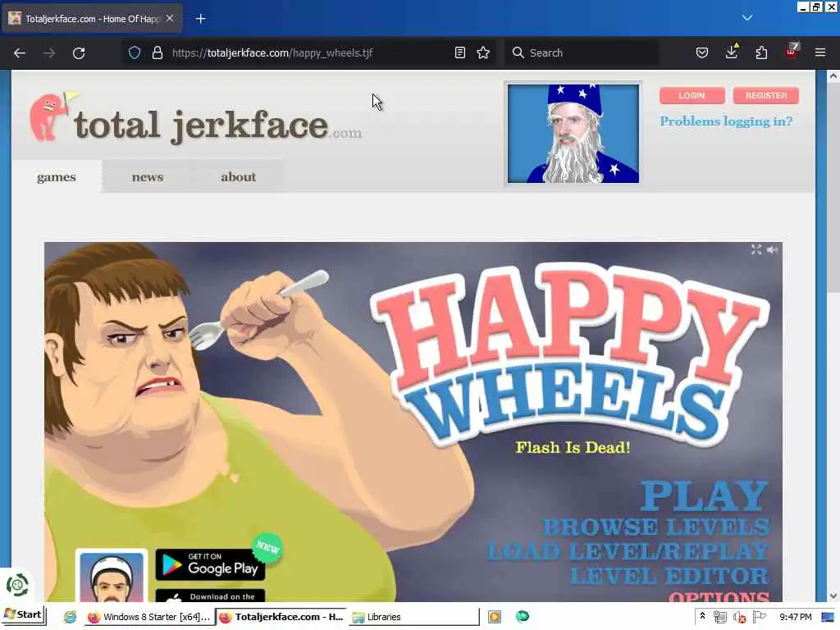Click the vertical scrollbar thumb
This screenshot has height=630, width=840.
tap(833, 188)
